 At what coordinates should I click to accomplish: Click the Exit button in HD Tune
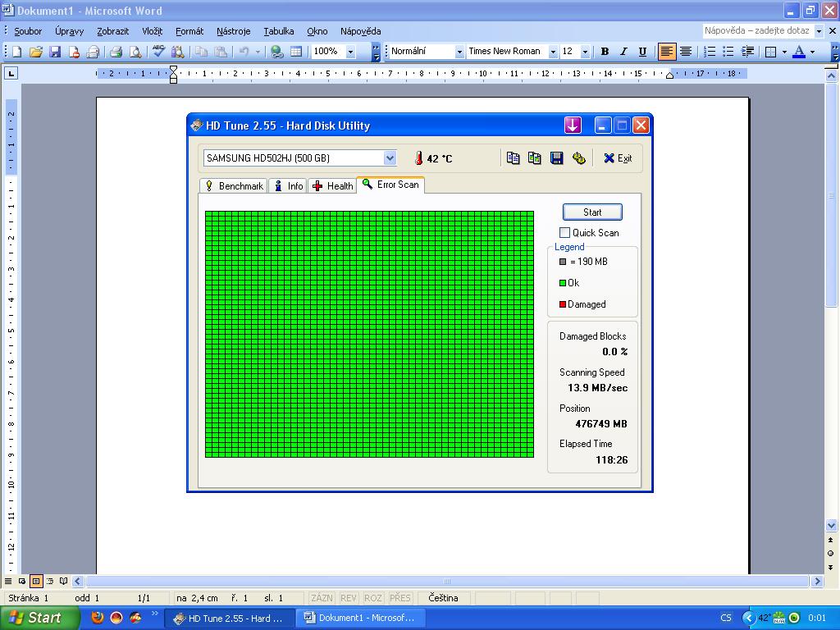(x=618, y=158)
